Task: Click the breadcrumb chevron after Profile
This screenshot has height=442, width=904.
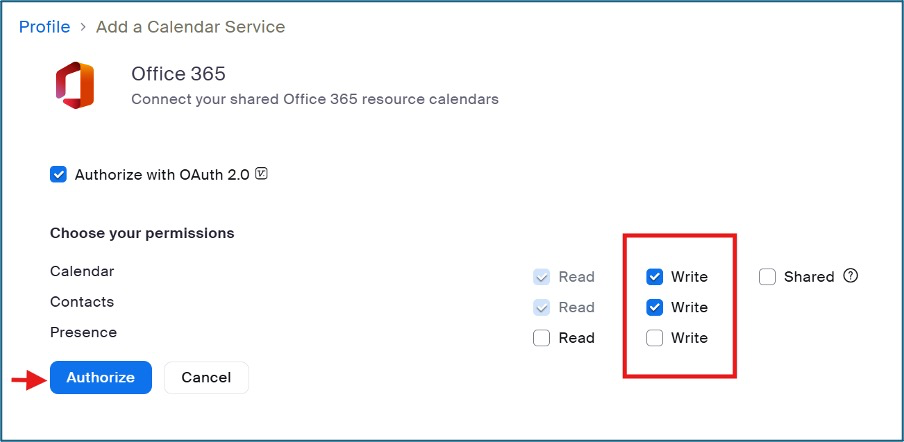Action: click(83, 28)
